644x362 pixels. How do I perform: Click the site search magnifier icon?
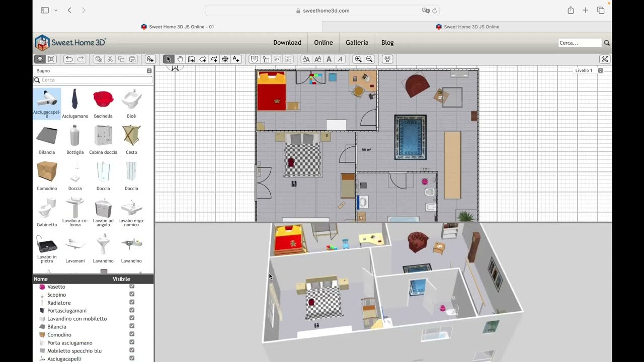[x=607, y=43]
